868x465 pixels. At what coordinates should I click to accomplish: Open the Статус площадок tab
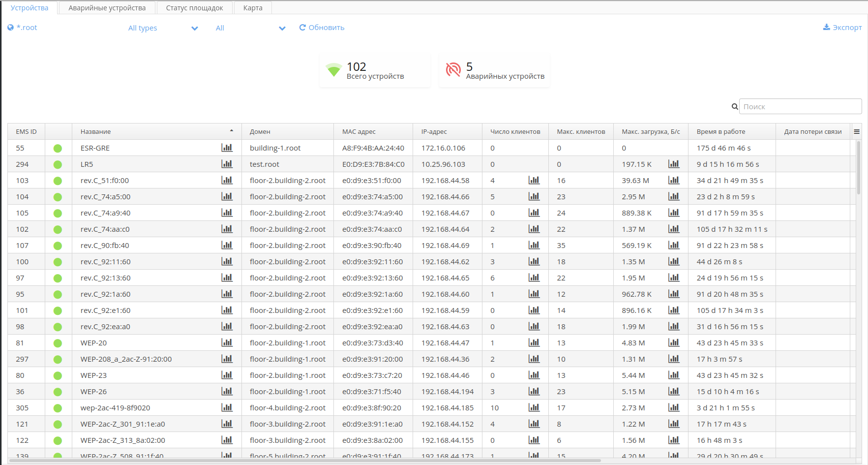click(x=194, y=8)
